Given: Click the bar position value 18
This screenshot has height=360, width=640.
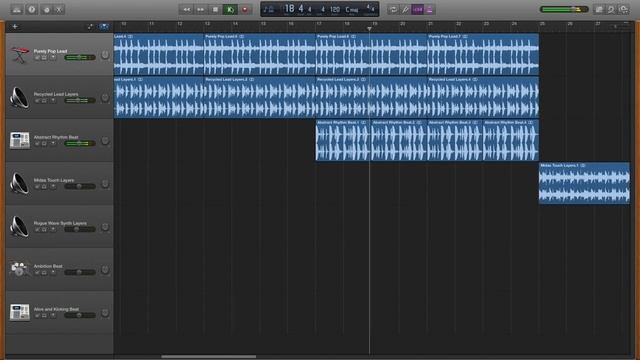Looking at the screenshot, I should 289,9.
